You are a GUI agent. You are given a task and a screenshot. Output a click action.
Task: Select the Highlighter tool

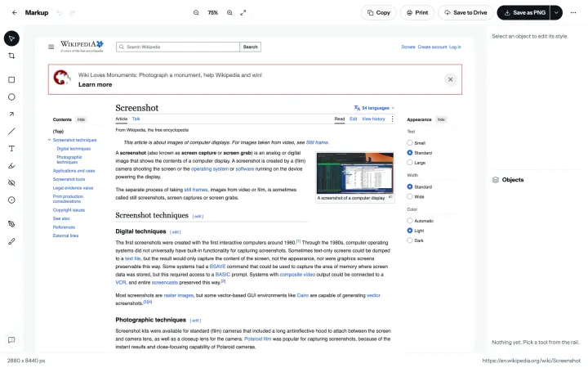coord(11,165)
